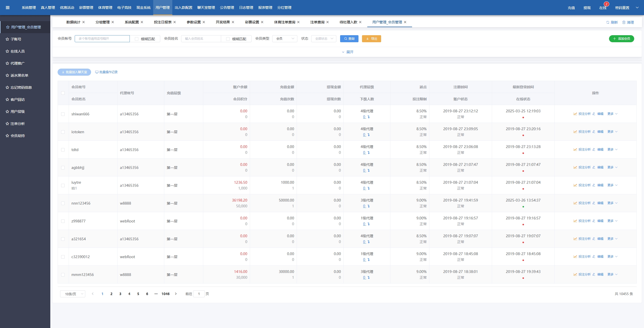
Task: Switch to the 注单查询 tab
Action: click(x=317, y=22)
